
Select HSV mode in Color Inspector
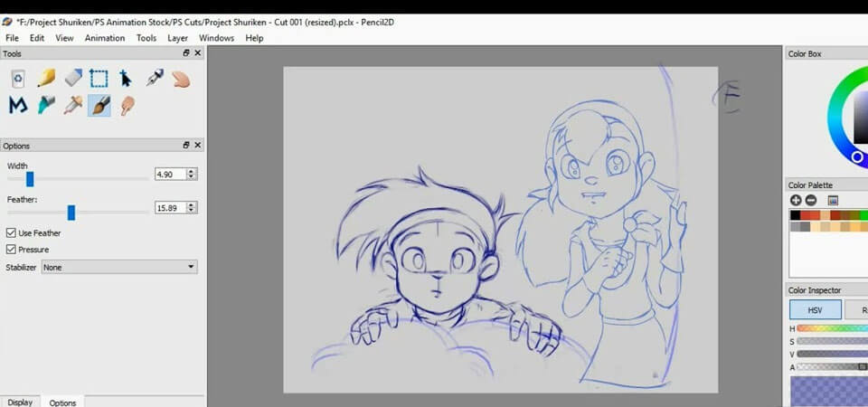816,310
